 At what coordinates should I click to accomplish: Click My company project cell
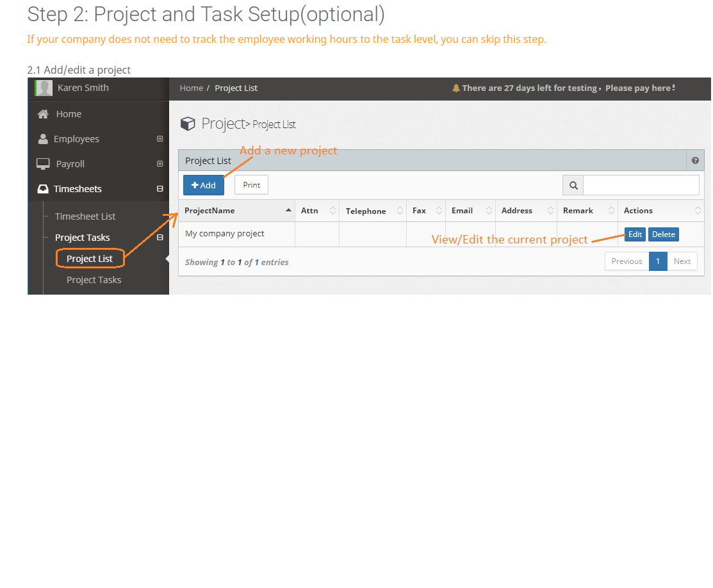(x=236, y=234)
